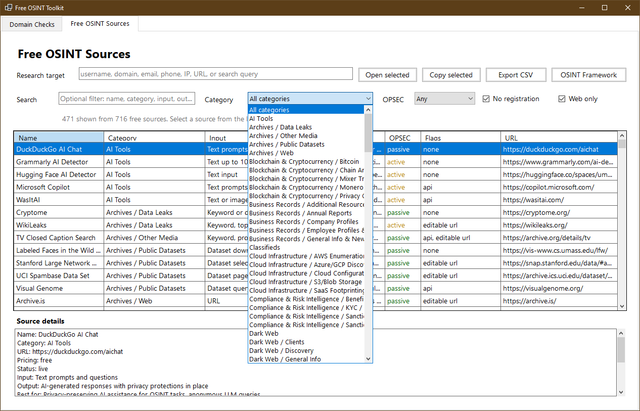
Task: Click the Free OSINT Toolkit title bar app icon
Action: tap(8, 7)
